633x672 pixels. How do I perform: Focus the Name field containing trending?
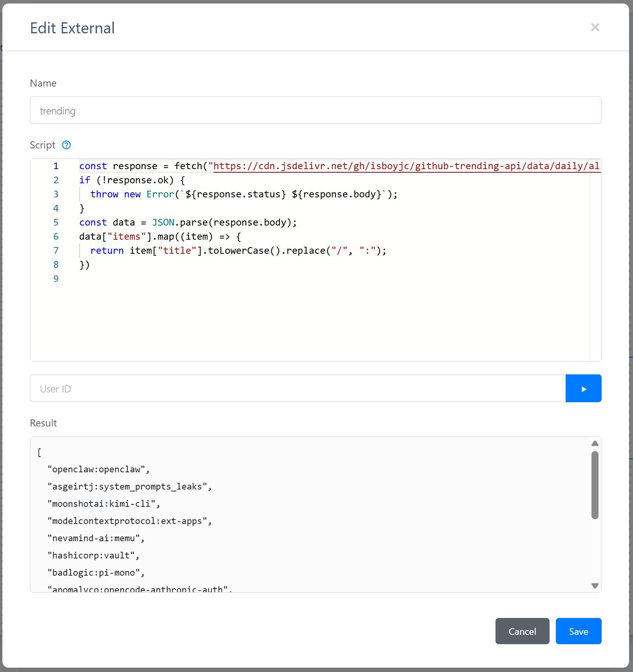point(315,111)
